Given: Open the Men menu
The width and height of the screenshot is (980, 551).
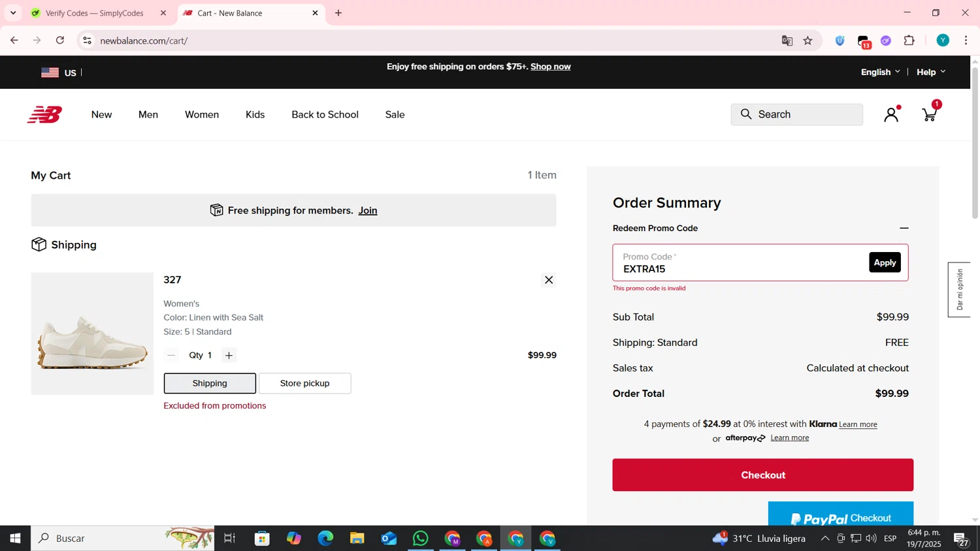Looking at the screenshot, I should click(x=148, y=115).
